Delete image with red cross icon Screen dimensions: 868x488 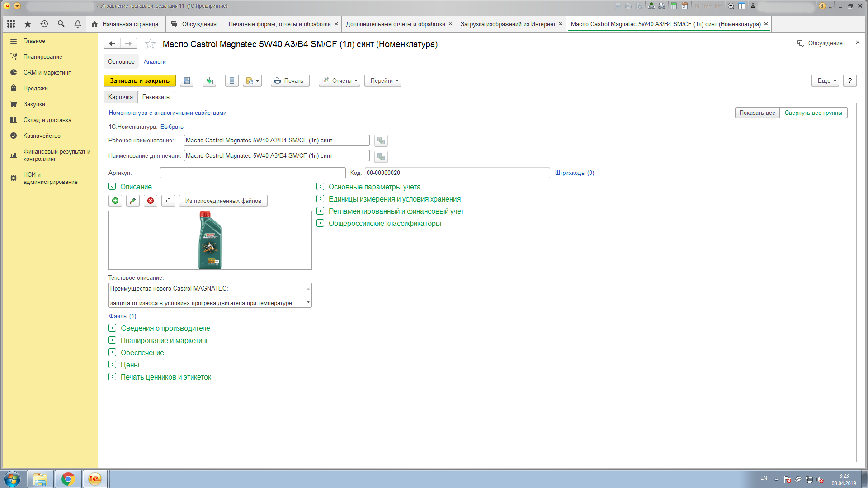pos(151,201)
